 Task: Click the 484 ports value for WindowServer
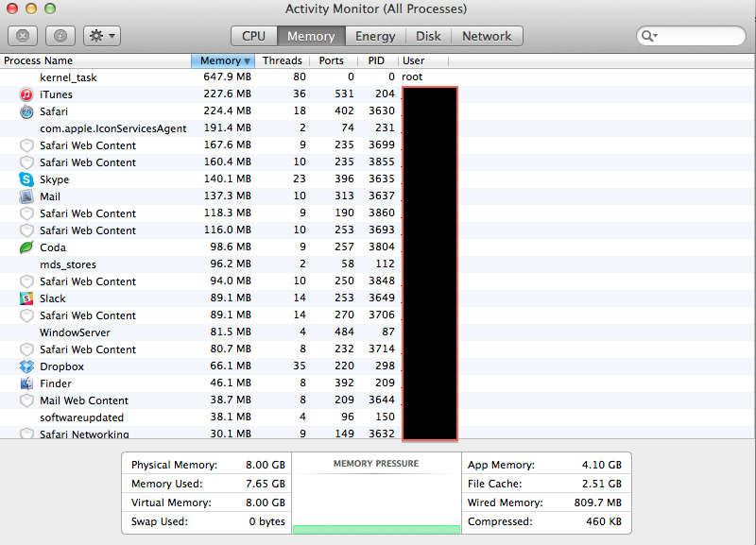[344, 332]
